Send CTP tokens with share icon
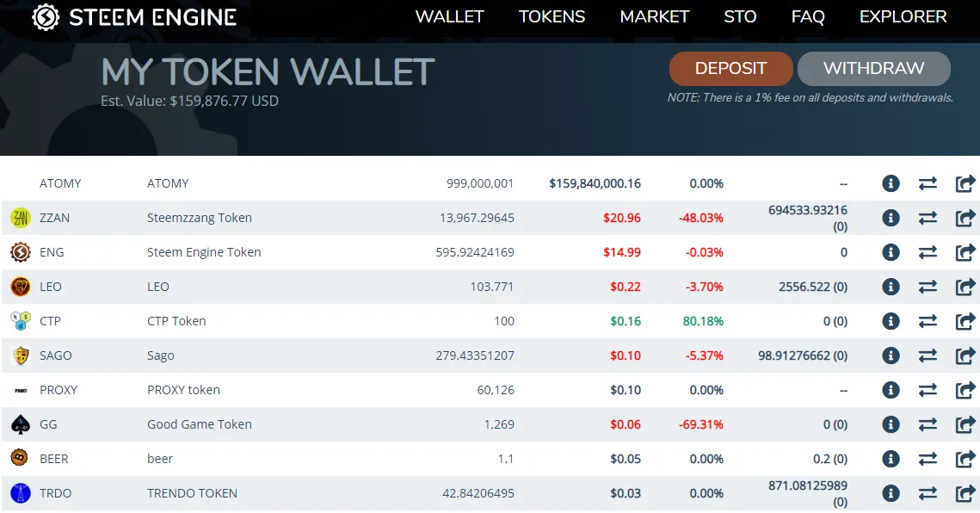 pos(965,321)
